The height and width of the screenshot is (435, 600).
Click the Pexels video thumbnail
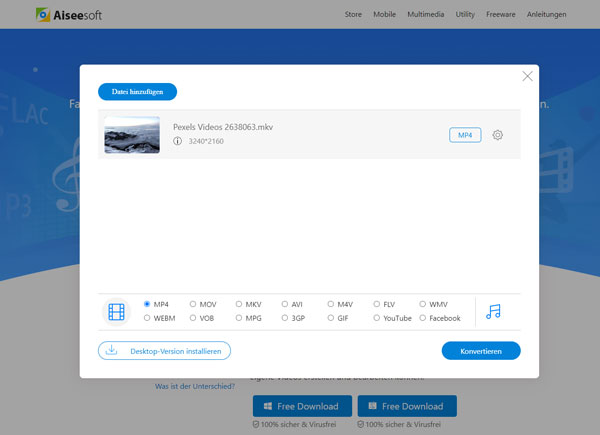click(132, 135)
